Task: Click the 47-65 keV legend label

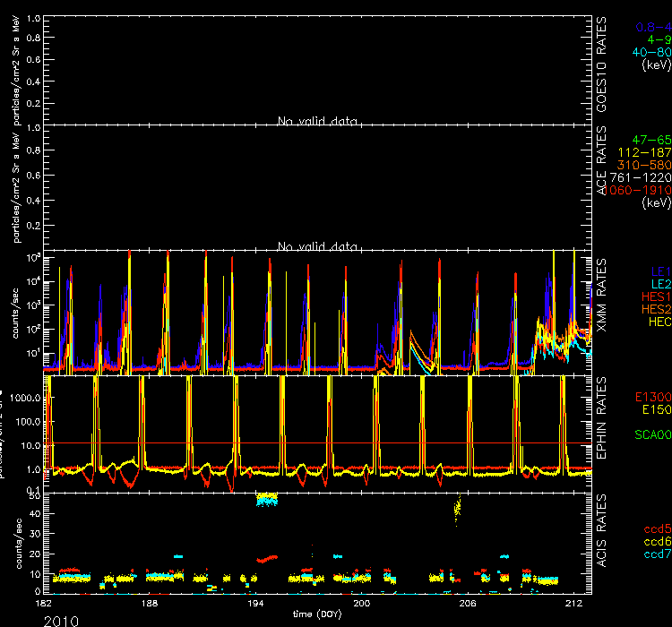Action: (x=652, y=141)
